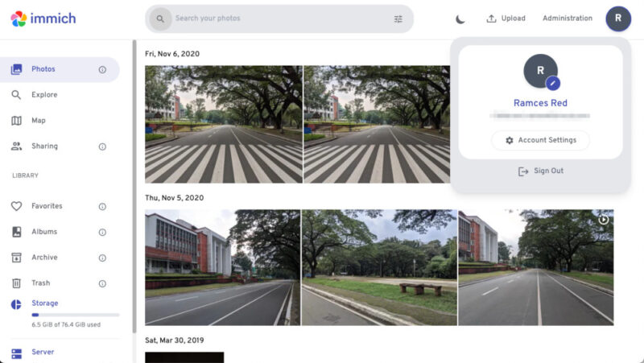The width and height of the screenshot is (644, 363).
Task: Type in Search your photos field
Action: point(279,19)
